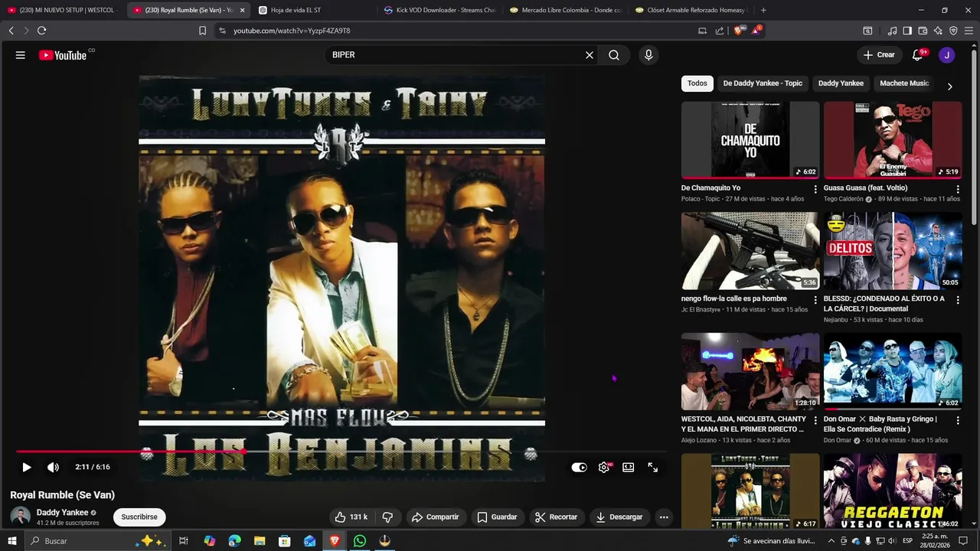
Task: Open options for nengo flow video
Action: point(815,300)
